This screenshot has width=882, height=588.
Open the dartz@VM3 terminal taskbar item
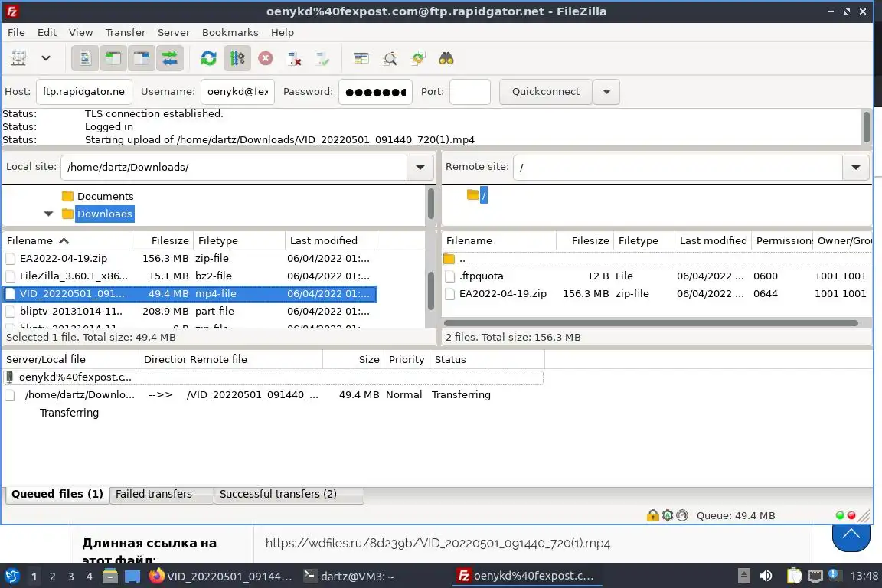coord(349,577)
